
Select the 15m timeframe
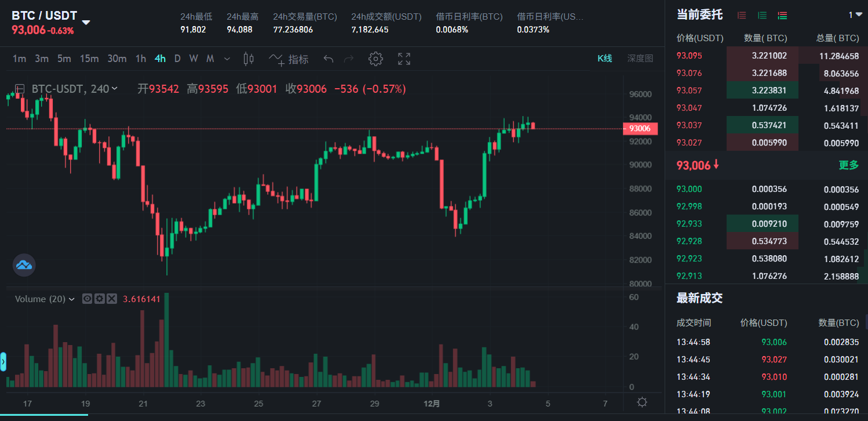(89, 59)
